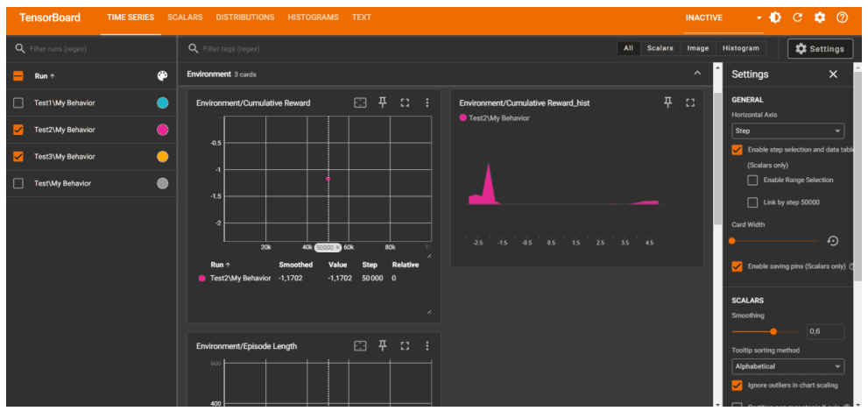The image size is (868, 411).
Task: Open the INACTIVE dashboard dropdown
Action: [x=723, y=18]
